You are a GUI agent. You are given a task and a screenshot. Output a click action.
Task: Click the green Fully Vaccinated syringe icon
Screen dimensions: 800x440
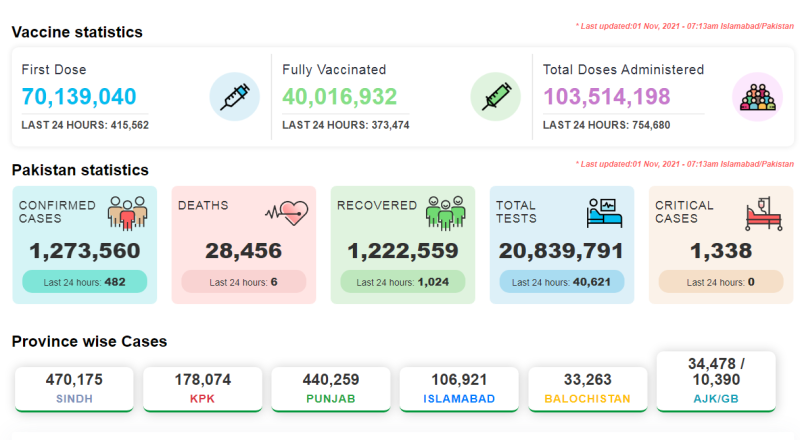(495, 97)
